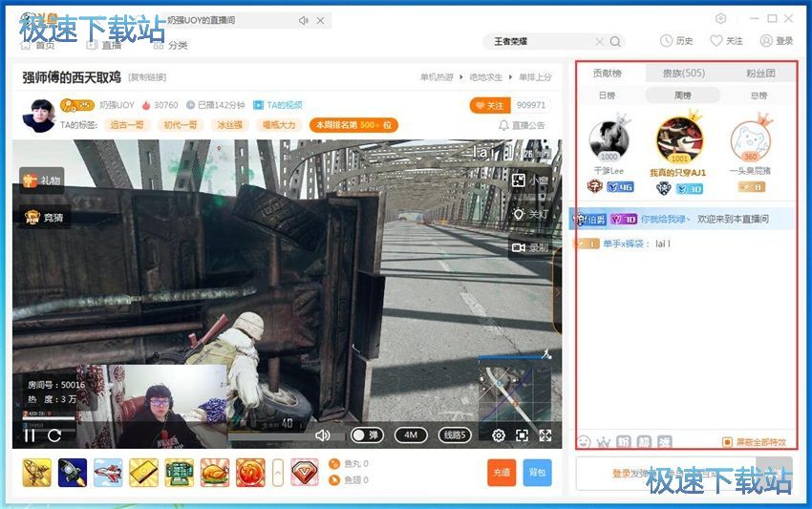Select 周榜 weekly ranking

pos(682,95)
